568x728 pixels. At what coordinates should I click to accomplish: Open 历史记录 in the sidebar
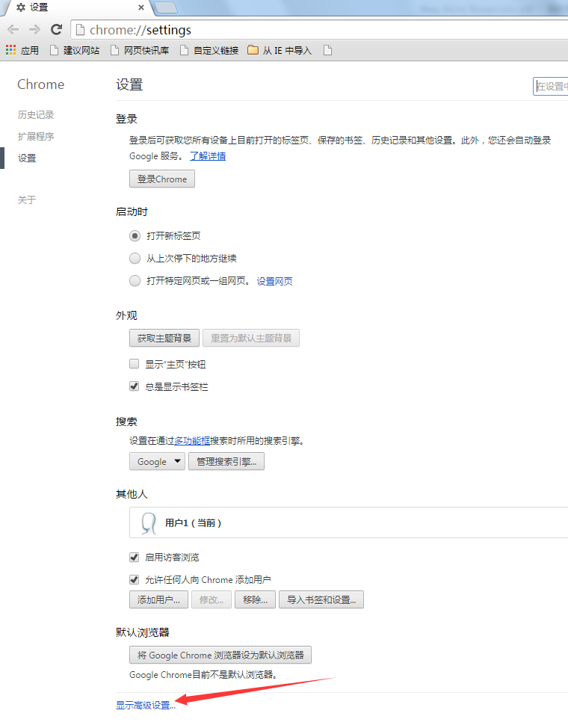click(x=36, y=115)
